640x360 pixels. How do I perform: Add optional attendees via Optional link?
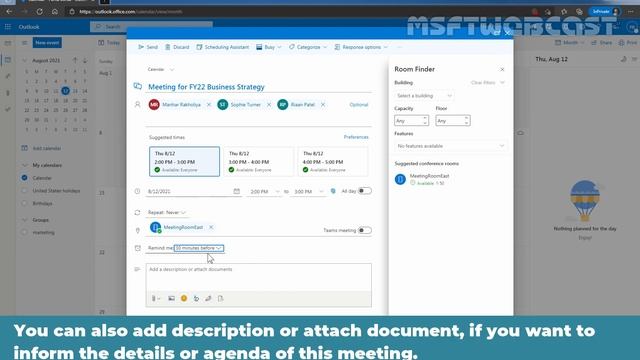coord(359,105)
